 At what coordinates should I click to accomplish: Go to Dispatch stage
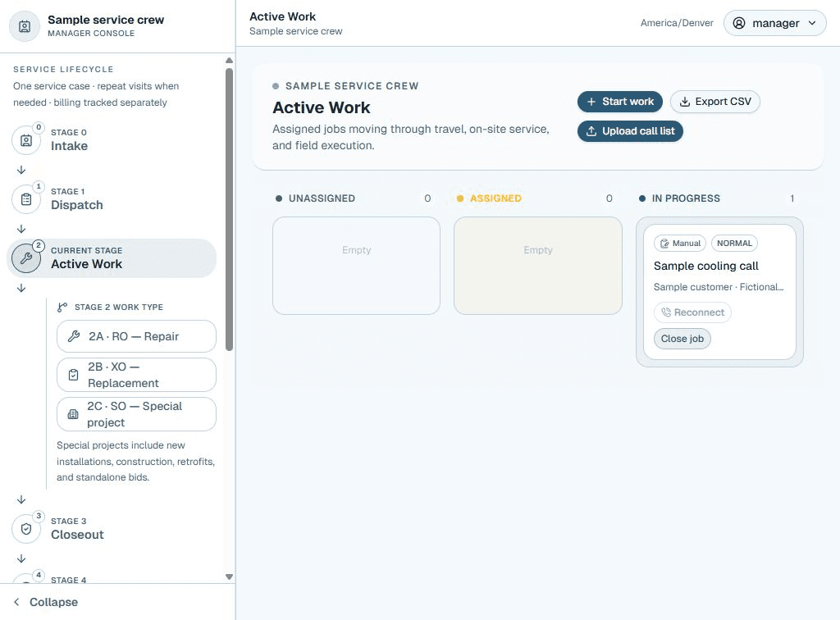113,199
